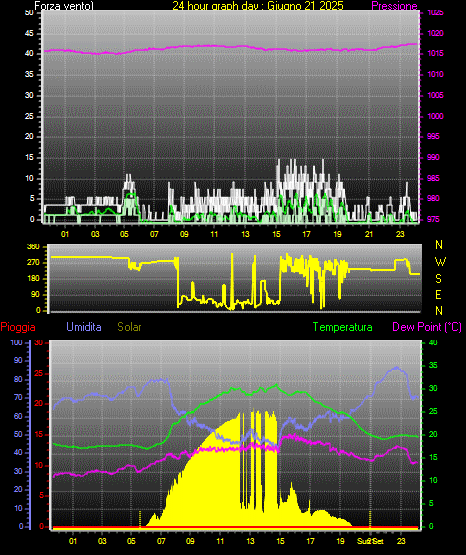Image resolution: width=466 pixels, height=555 pixels.
Task: Click the Pressione legend label
Action: (x=394, y=6)
